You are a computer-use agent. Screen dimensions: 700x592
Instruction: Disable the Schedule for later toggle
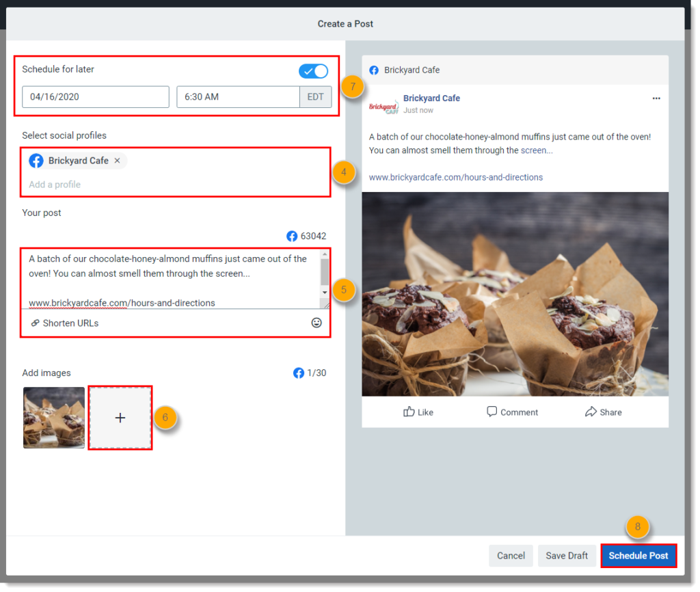(x=313, y=71)
